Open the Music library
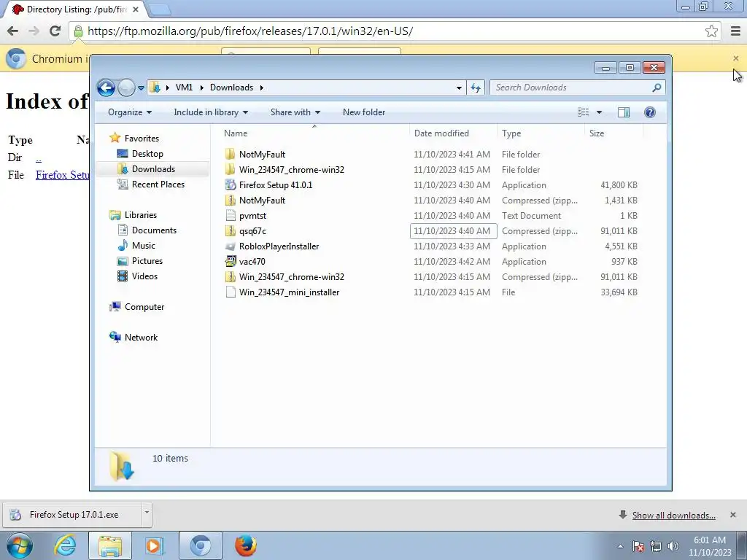The height and width of the screenshot is (560, 747). pos(143,246)
